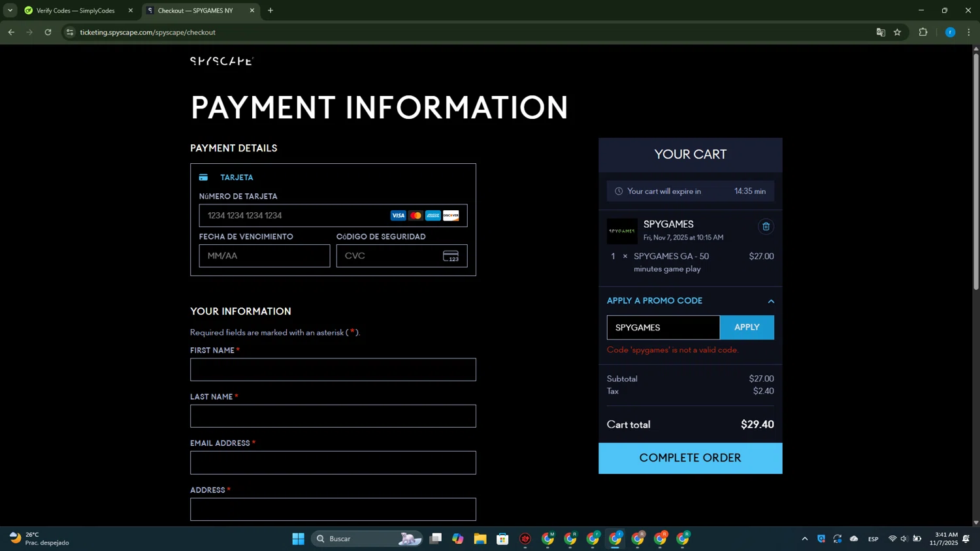The image size is (980, 551).
Task: Open Chrome's three-dot menu
Action: pyautogui.click(x=969, y=32)
